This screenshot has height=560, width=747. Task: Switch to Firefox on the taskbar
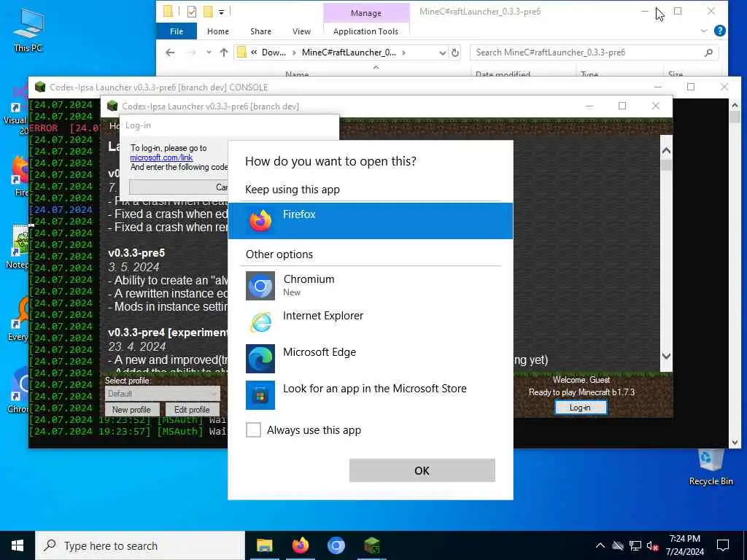[x=300, y=545]
